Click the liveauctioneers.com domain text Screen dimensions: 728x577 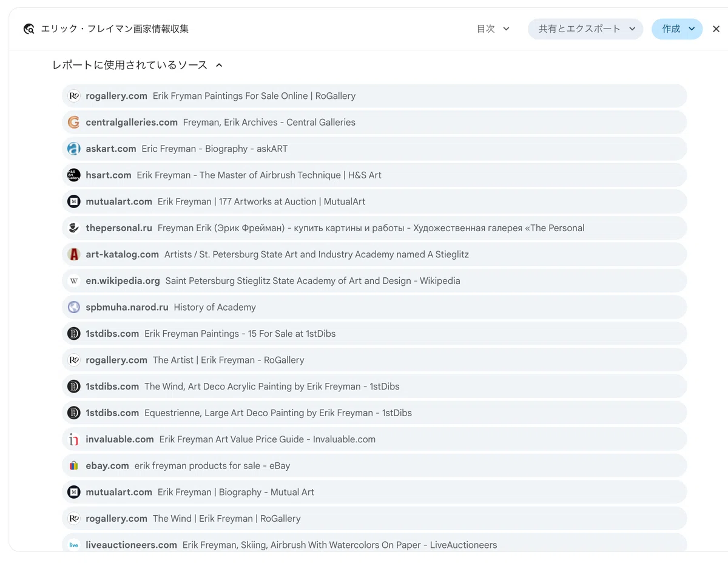click(x=132, y=545)
